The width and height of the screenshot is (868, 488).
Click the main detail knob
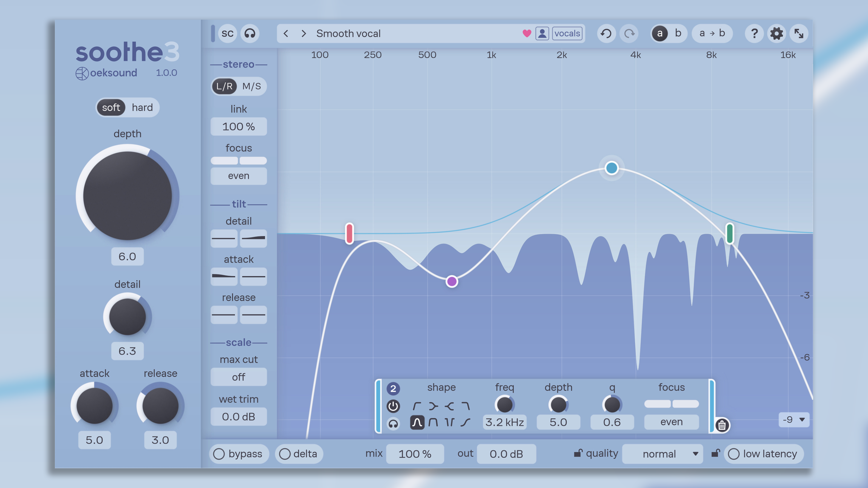pyautogui.click(x=127, y=316)
